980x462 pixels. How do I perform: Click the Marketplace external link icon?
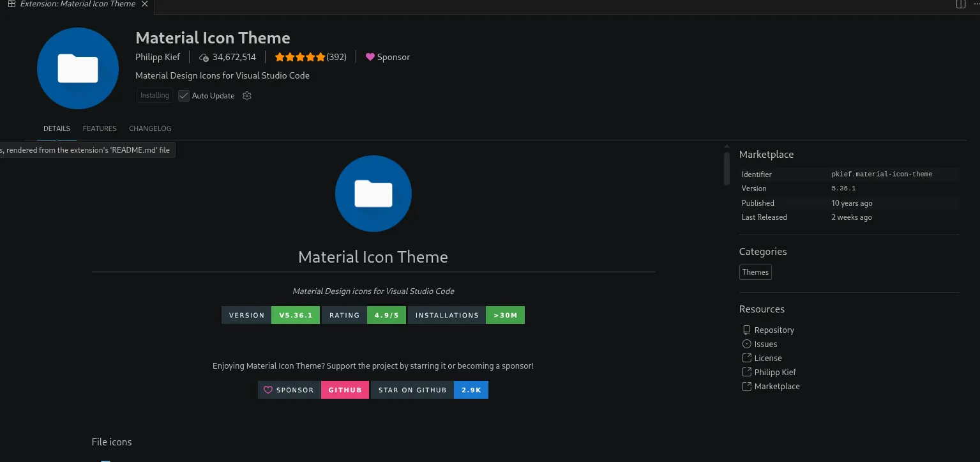point(746,387)
